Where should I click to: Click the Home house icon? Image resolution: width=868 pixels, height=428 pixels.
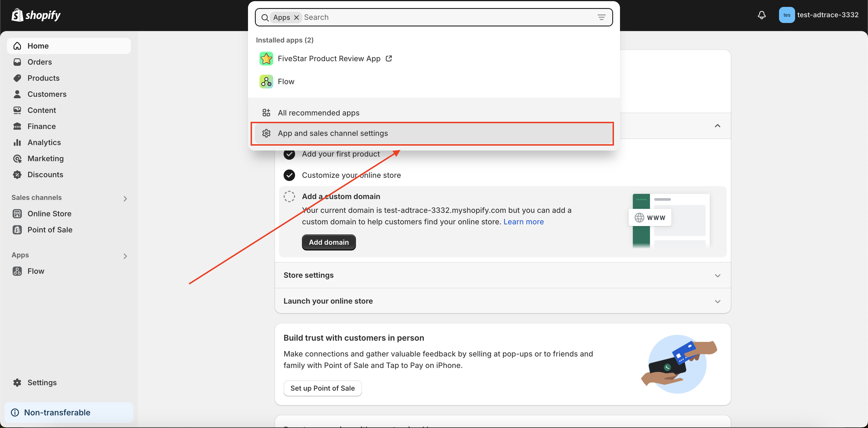(17, 46)
